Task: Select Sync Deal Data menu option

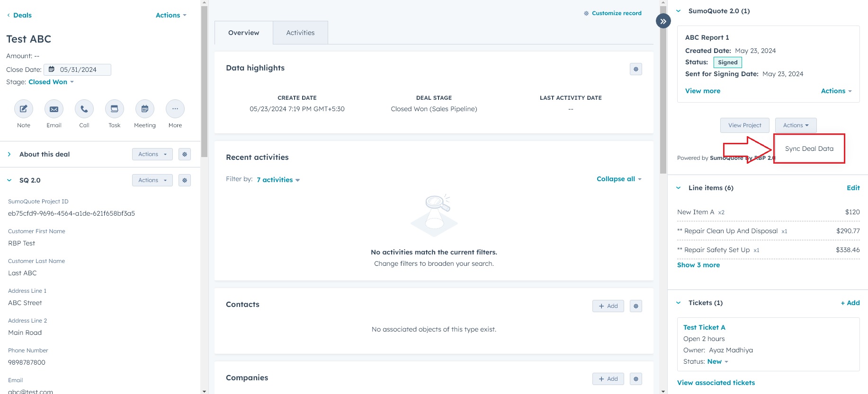Action: pyautogui.click(x=809, y=149)
